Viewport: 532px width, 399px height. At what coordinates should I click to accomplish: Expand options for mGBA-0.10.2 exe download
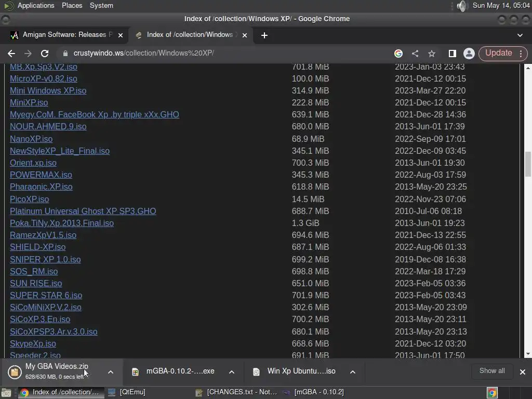232,372
